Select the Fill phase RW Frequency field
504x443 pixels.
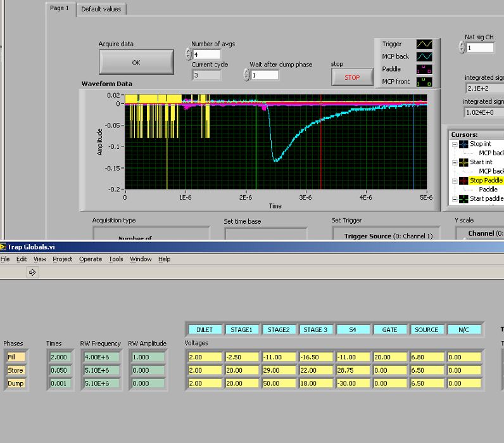point(101,357)
